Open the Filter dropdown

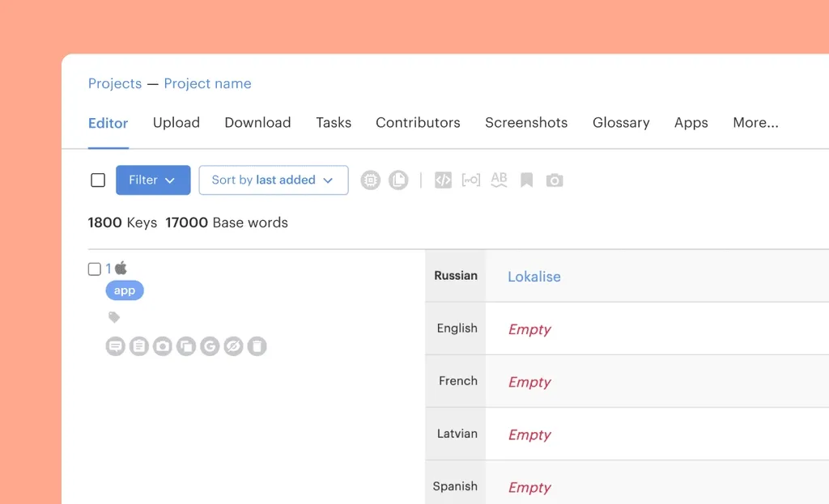(x=153, y=180)
